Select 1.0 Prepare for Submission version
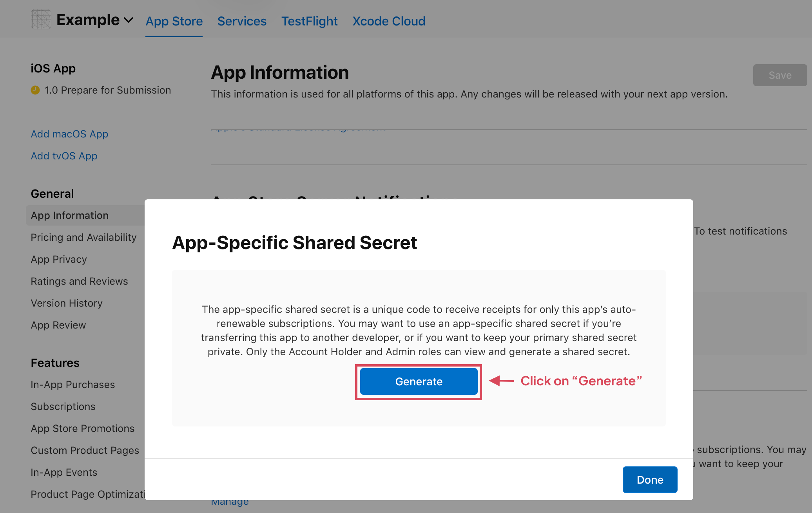Viewport: 812px width, 513px height. pyautogui.click(x=107, y=90)
